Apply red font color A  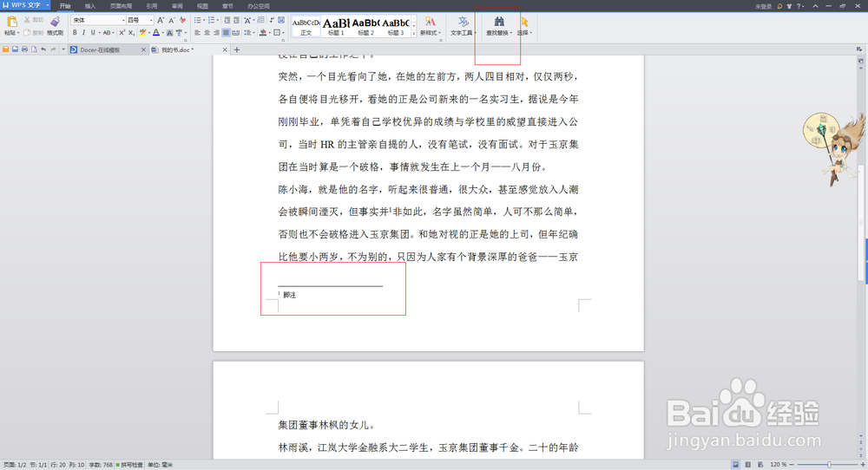pyautogui.click(x=156, y=33)
